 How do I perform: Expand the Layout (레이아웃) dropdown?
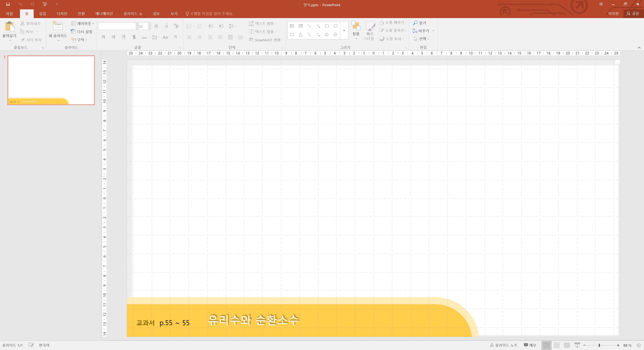(x=83, y=23)
